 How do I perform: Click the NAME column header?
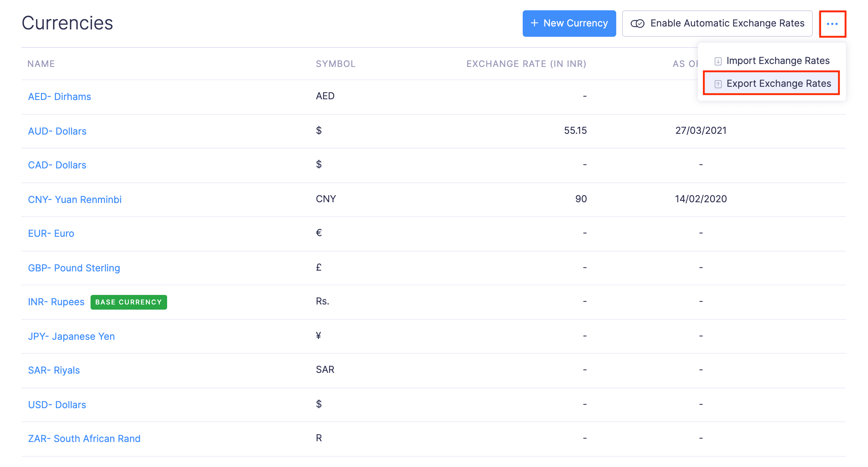pyautogui.click(x=41, y=64)
